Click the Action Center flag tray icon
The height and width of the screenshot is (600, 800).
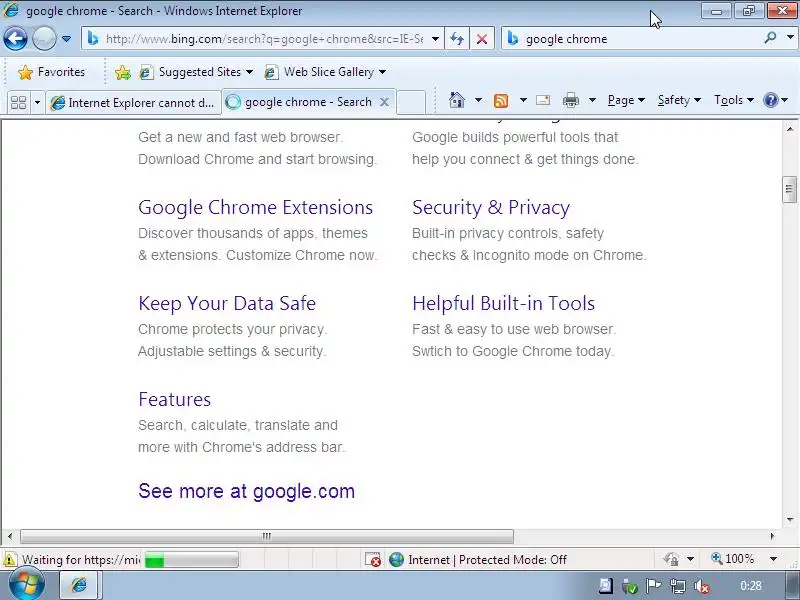coord(653,586)
